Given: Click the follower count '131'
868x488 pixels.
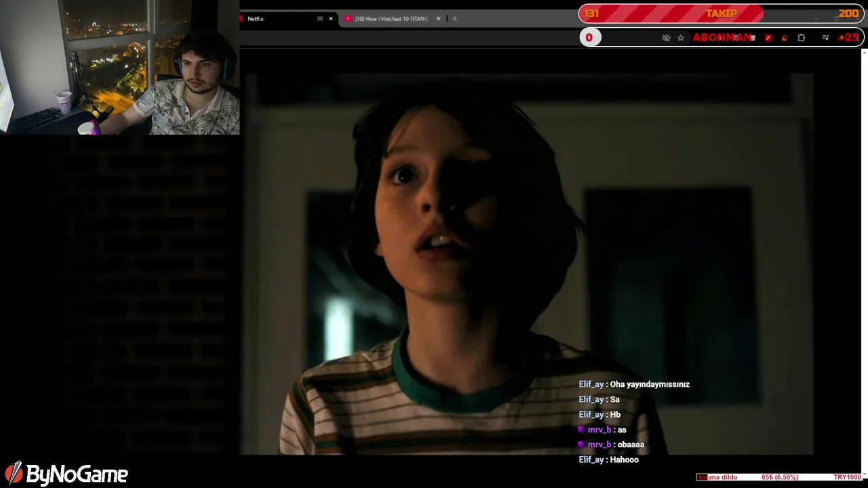Looking at the screenshot, I should point(592,14).
